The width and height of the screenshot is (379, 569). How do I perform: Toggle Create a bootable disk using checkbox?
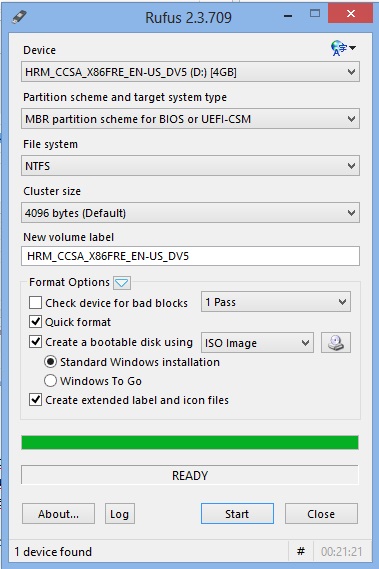click(x=35, y=342)
